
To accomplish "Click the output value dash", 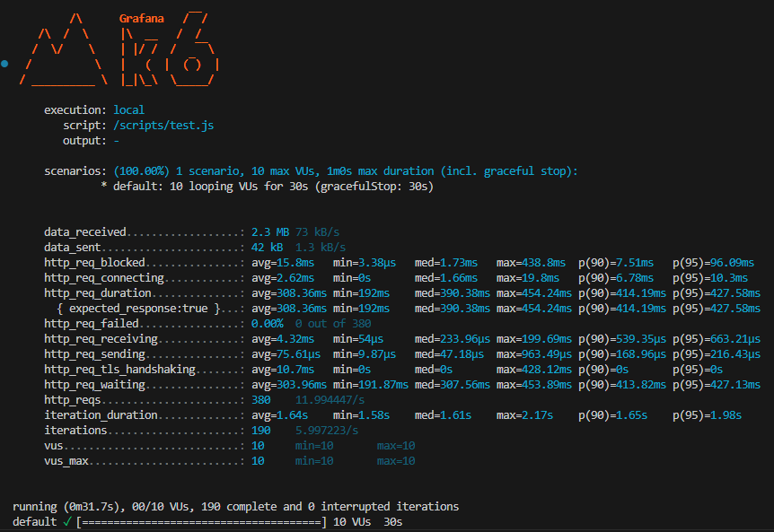I will coord(117,141).
